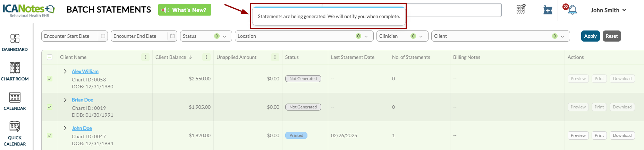Image resolution: width=644 pixels, height=150 pixels.
Task: Open the Chart Room icon
Action: click(15, 68)
